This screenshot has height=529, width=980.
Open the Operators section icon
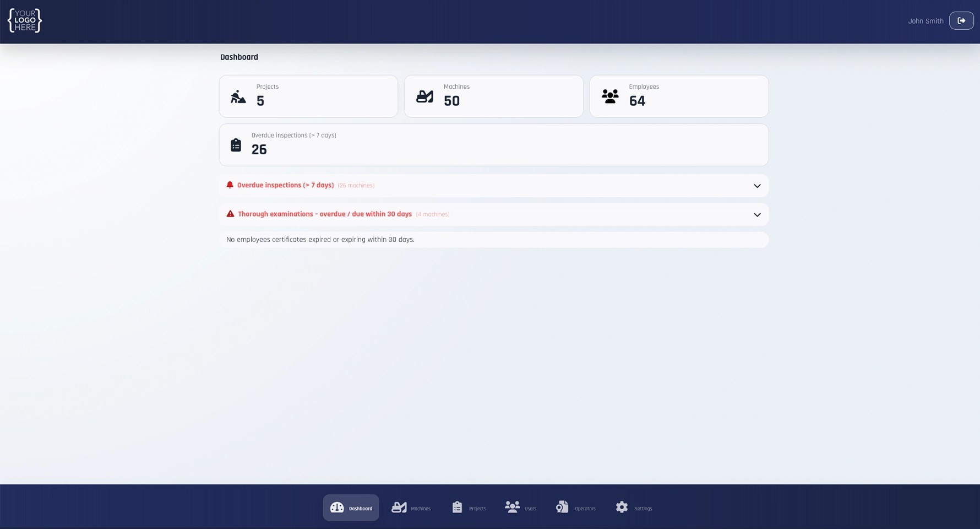click(x=562, y=506)
